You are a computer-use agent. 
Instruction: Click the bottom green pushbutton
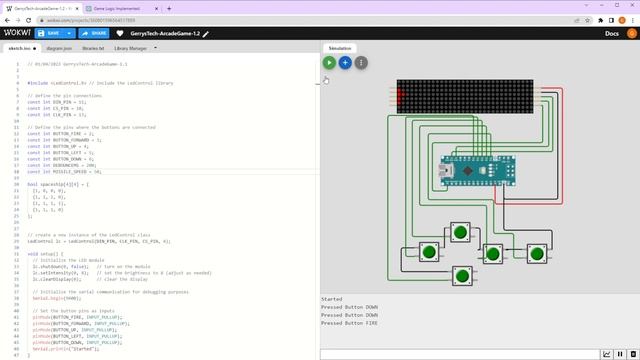462,276
